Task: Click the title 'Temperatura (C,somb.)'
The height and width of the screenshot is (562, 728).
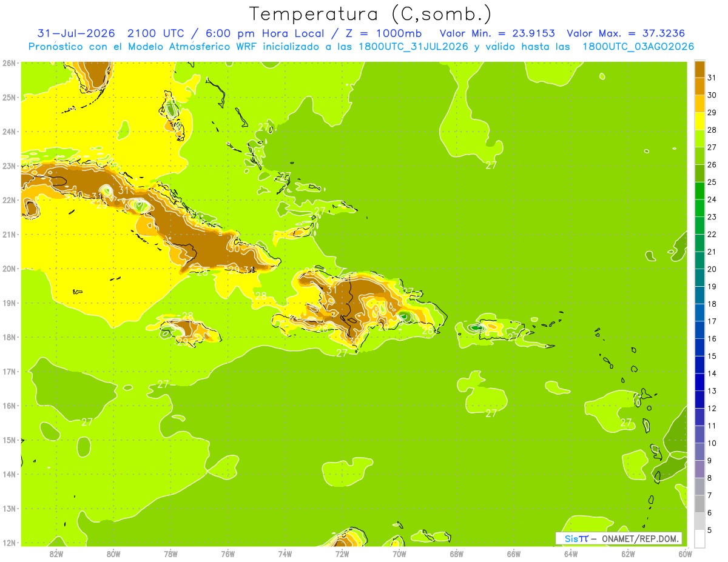Action: coord(370,14)
